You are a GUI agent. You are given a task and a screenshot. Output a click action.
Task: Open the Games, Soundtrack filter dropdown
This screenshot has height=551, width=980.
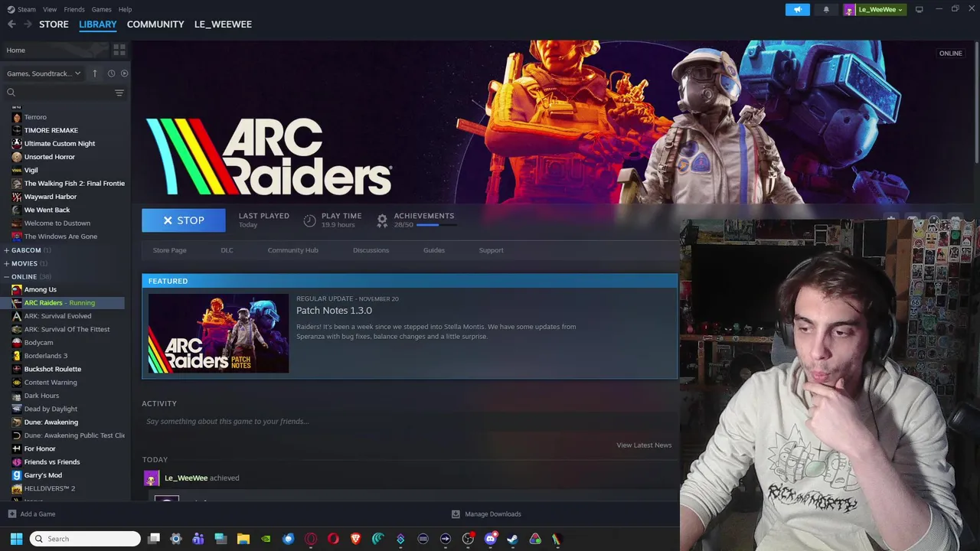(44, 73)
